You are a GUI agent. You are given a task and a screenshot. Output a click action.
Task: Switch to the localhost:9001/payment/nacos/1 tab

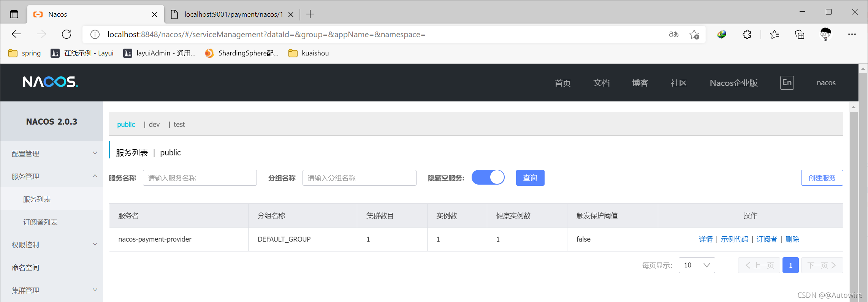pyautogui.click(x=233, y=14)
